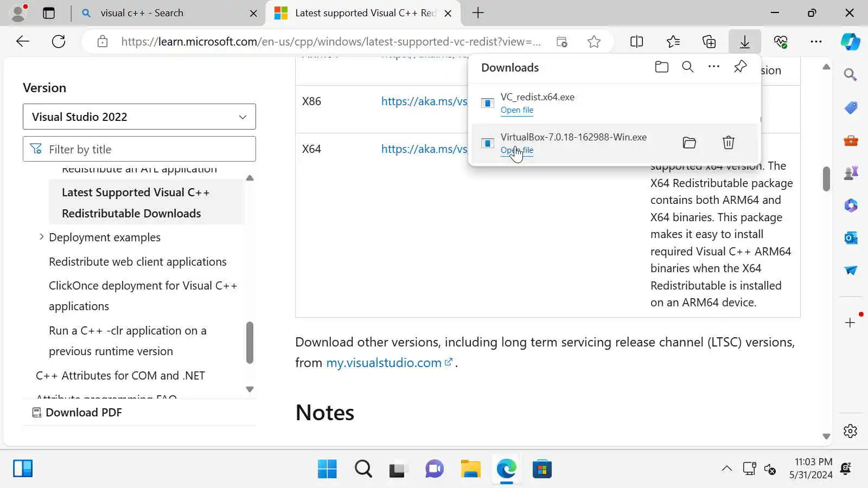Launch Copilot from the toolbar
Viewport: 868px width, 488px height.
(850, 41)
